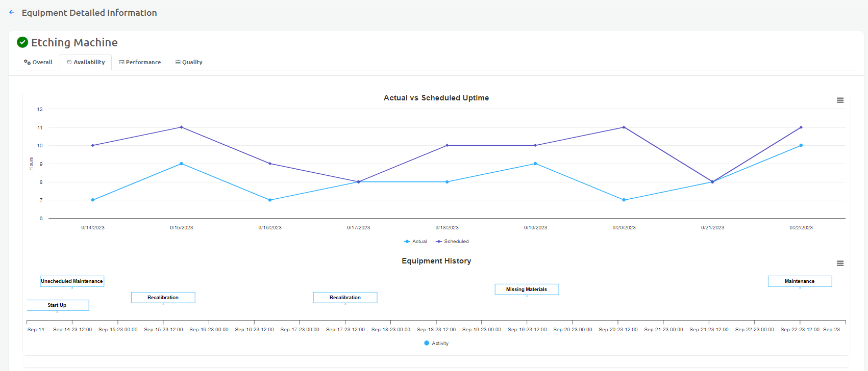Click the Missing Materials event label
Image resolution: width=868 pixels, height=371 pixels.
coord(527,289)
